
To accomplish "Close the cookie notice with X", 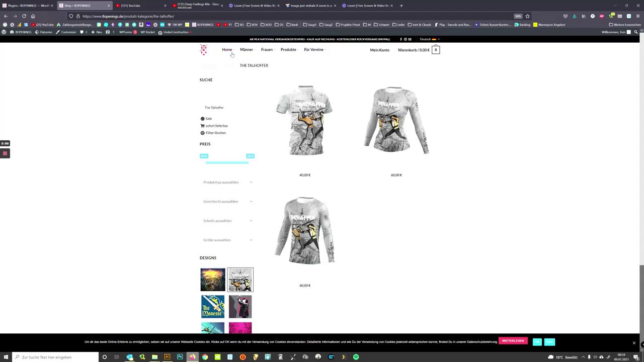I will [x=634, y=343].
